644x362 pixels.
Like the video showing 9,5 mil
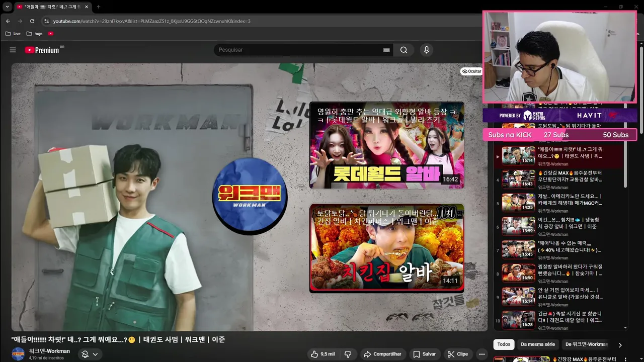(323, 354)
